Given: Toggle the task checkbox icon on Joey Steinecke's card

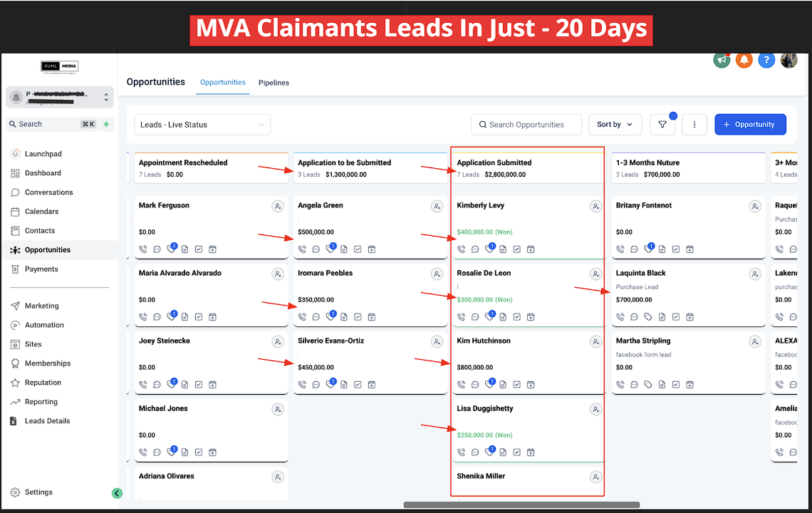Looking at the screenshot, I should coord(199,385).
